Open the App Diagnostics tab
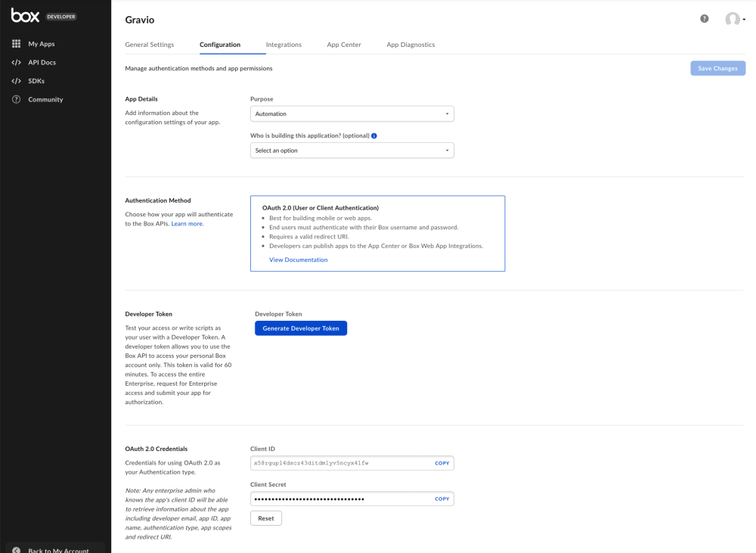Viewport: 756px width, 553px height. pyautogui.click(x=411, y=45)
